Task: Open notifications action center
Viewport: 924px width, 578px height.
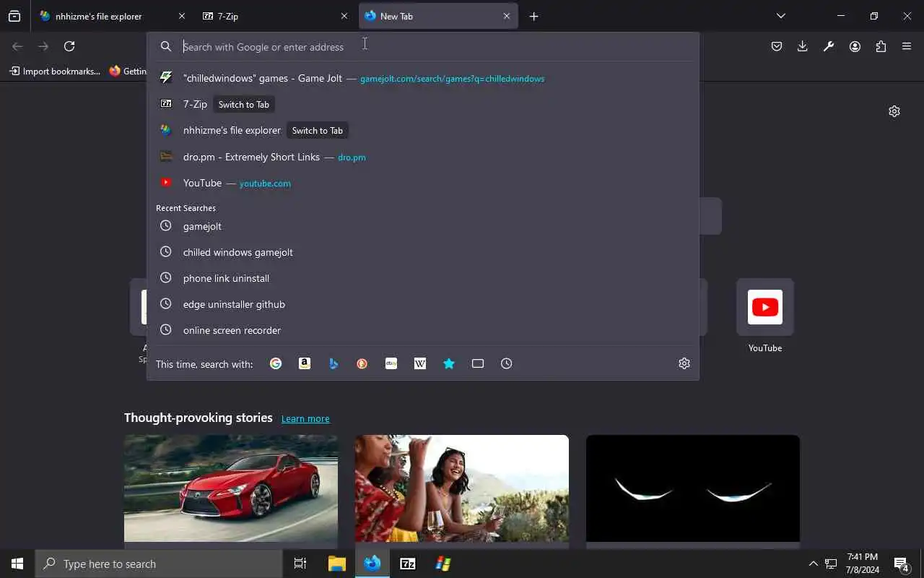Action: coord(901,564)
